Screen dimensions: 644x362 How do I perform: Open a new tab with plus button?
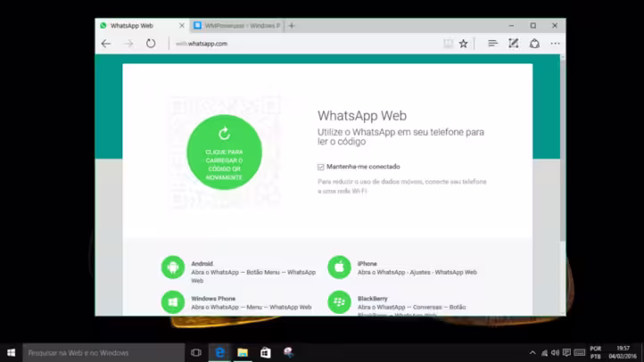point(292,26)
